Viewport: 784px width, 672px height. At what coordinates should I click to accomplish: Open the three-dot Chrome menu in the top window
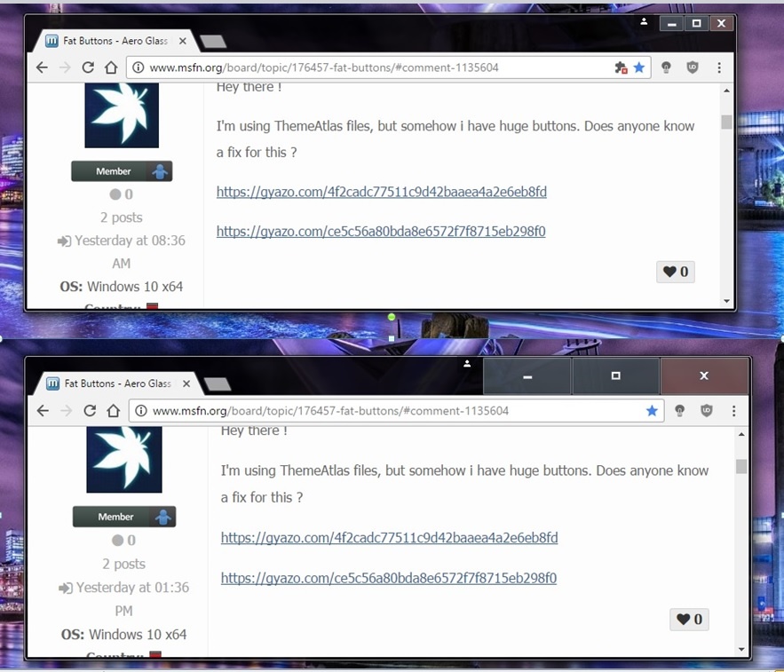pos(719,67)
